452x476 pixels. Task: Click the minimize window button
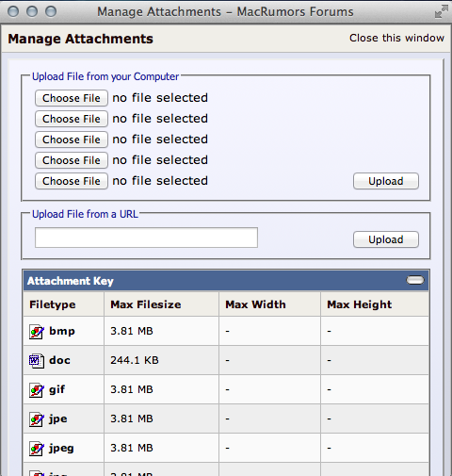tap(32, 11)
